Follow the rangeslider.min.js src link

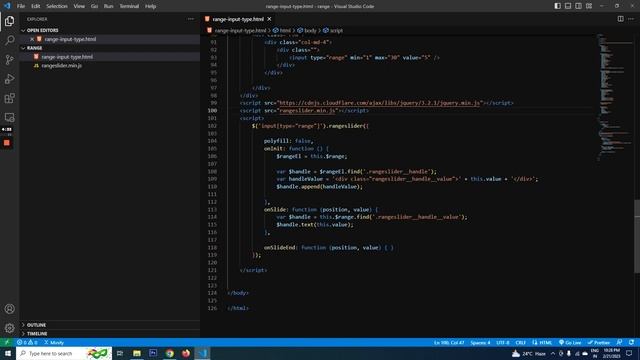(x=307, y=111)
